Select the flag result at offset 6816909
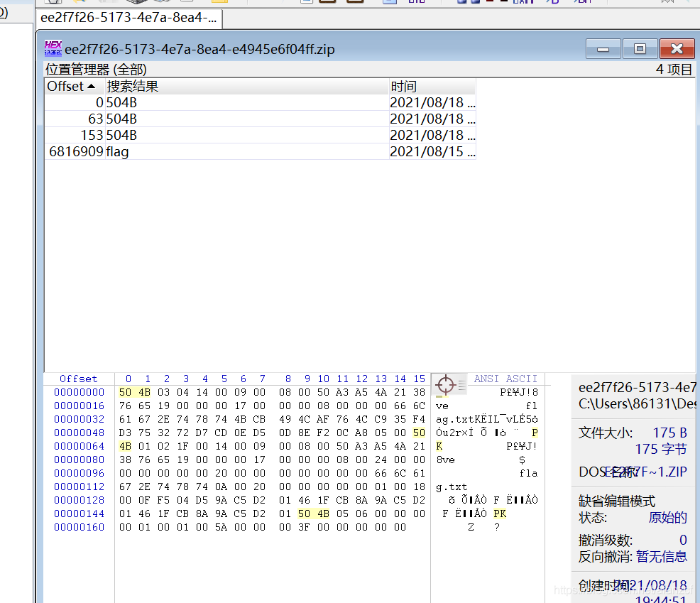The height and width of the screenshot is (603, 700). (x=261, y=152)
